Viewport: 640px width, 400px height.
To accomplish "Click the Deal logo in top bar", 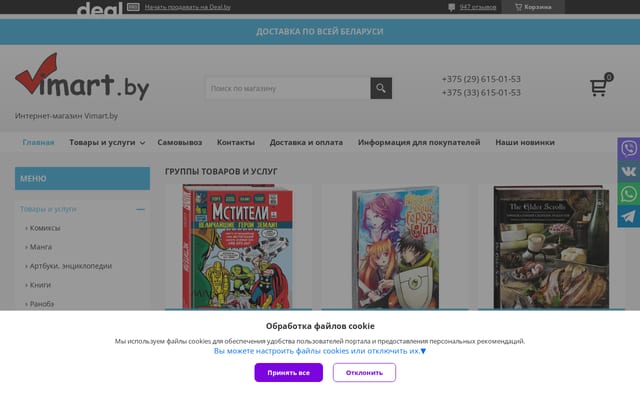I will pyautogui.click(x=99, y=7).
